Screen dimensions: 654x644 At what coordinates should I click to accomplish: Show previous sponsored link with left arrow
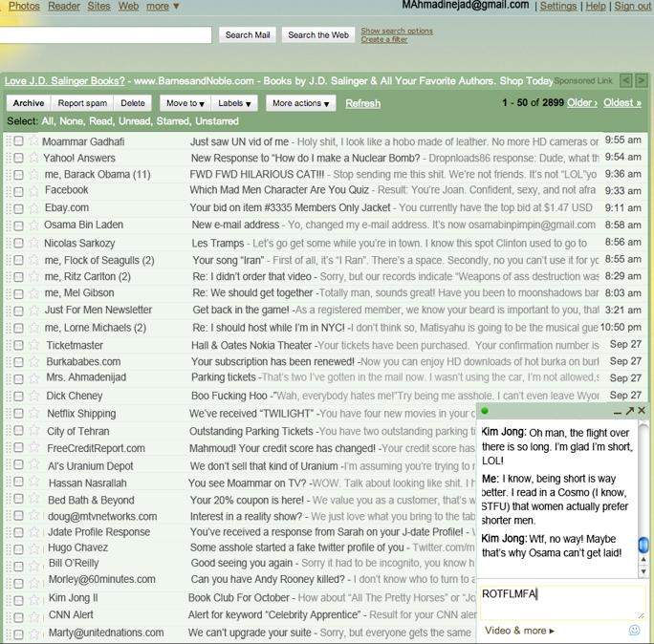(x=626, y=80)
